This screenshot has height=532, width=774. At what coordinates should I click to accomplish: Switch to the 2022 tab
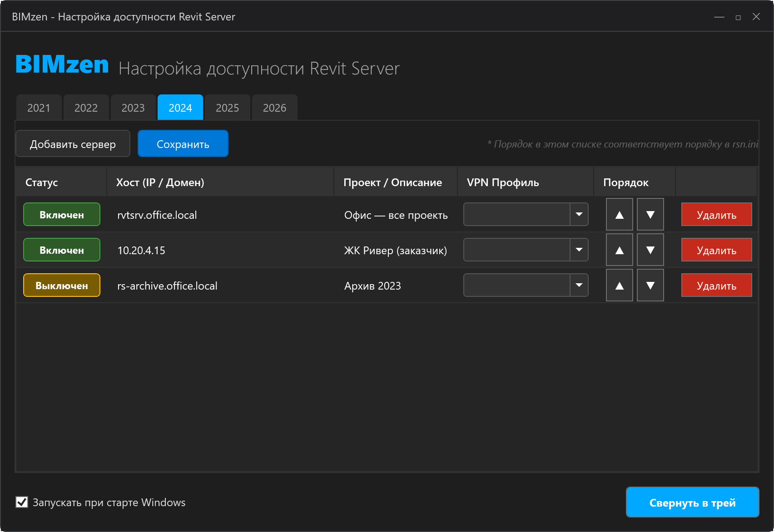[x=86, y=108]
